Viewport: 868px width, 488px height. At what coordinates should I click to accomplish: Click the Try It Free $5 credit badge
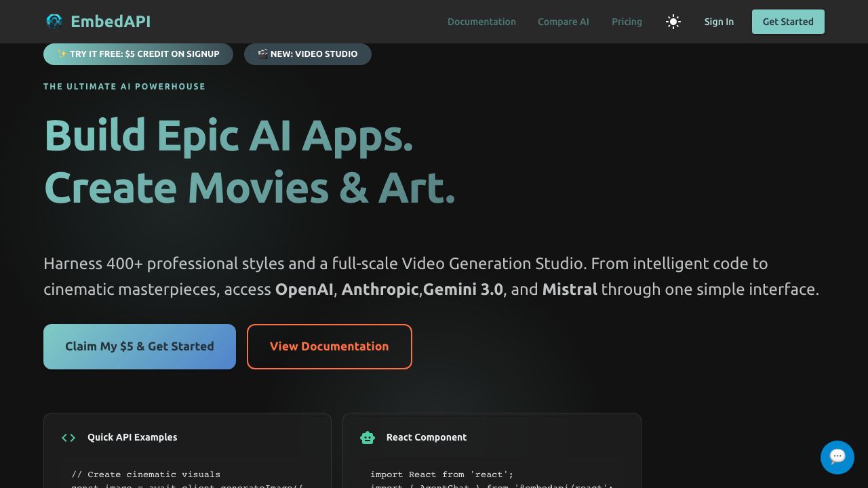(138, 54)
